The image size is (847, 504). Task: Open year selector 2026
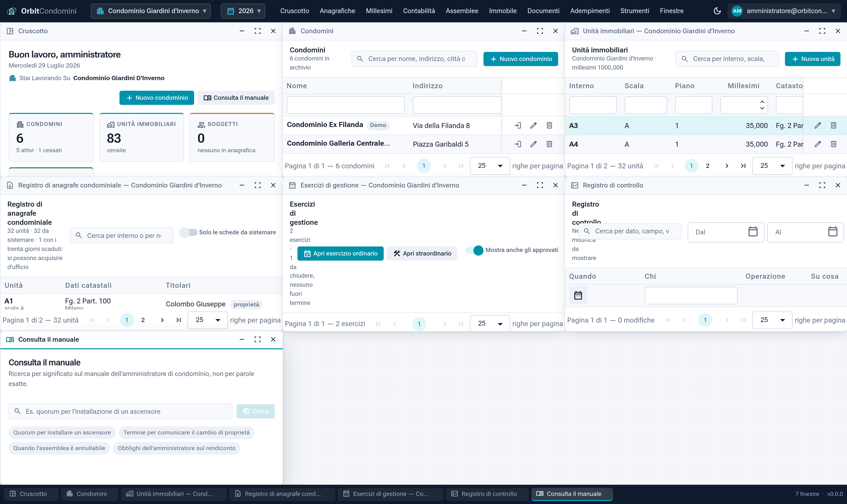coord(243,11)
